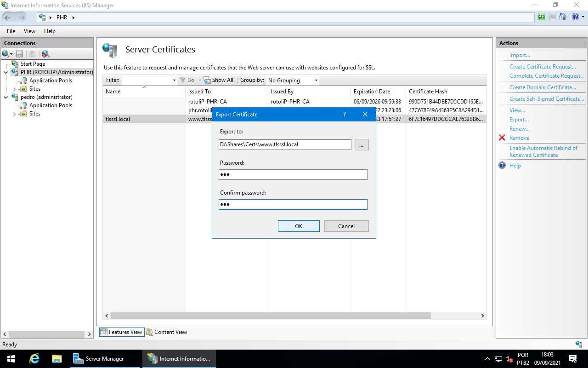Expand Sites under PHR server
This screenshot has width=588, height=368.
click(14, 88)
